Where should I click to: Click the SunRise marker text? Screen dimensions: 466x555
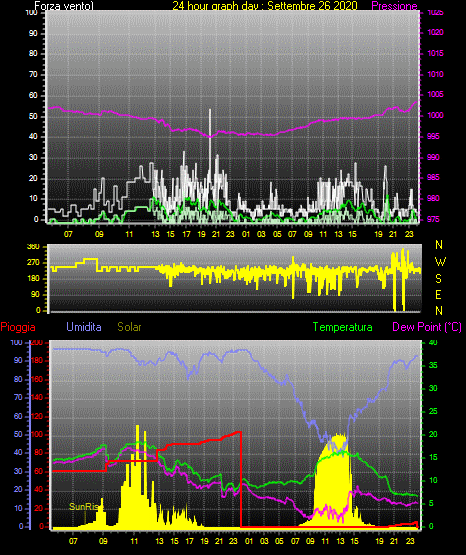(84, 507)
